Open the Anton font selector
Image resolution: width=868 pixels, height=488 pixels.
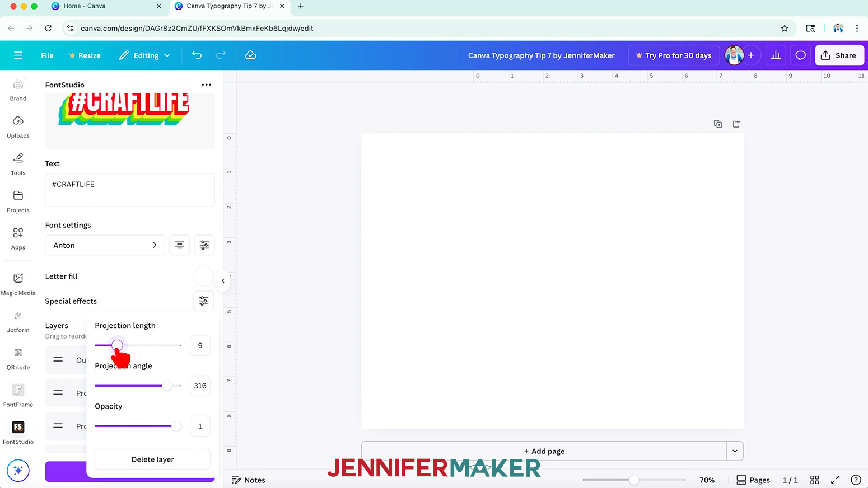click(x=105, y=245)
